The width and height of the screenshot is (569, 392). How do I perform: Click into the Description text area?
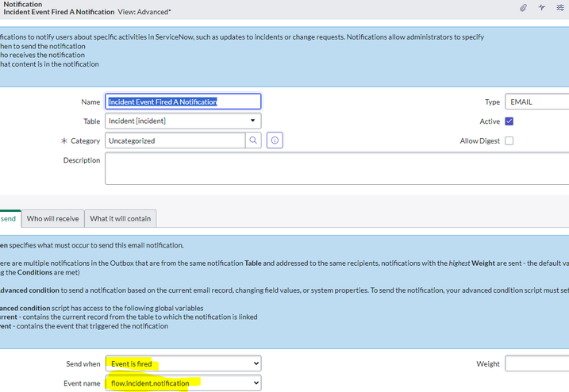tap(337, 168)
